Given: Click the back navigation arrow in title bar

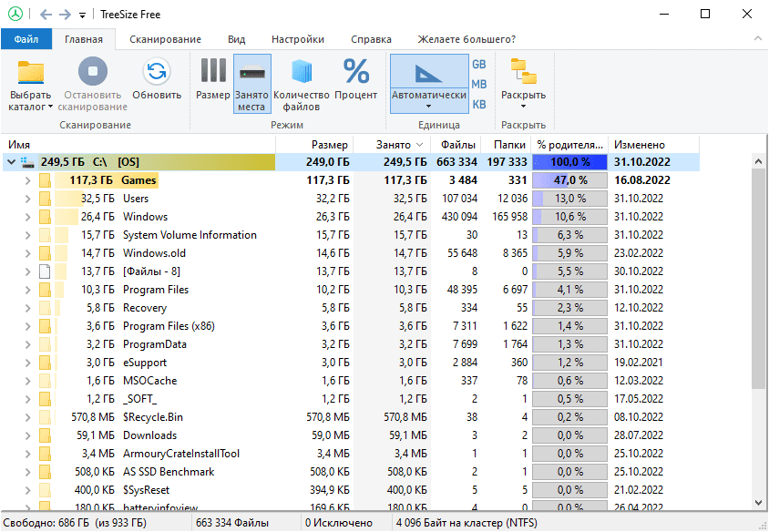Looking at the screenshot, I should (x=46, y=15).
